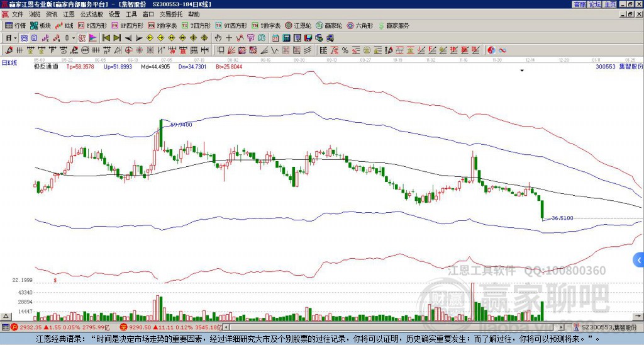The image size is (644, 345).
Task: Select the Gann fan lines tool
Action: (x=231, y=50)
